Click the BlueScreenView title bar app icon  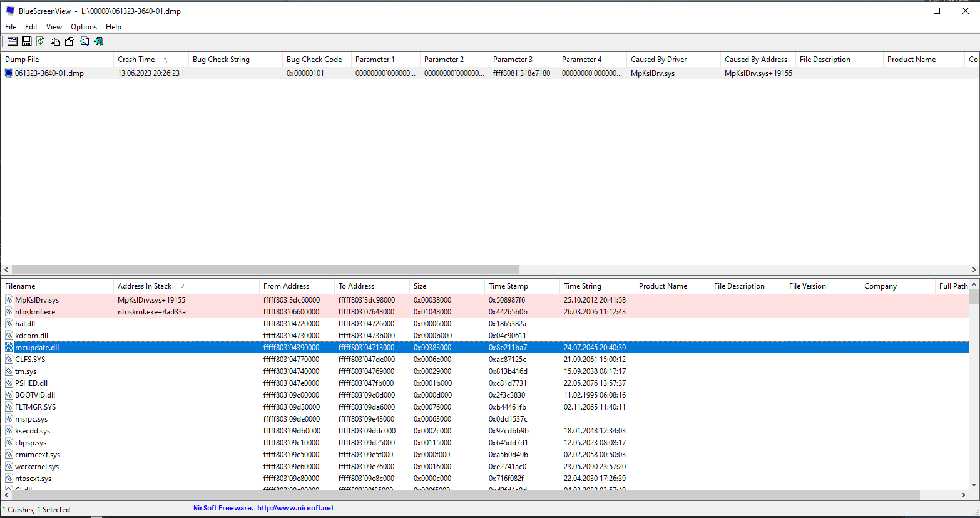(10, 11)
